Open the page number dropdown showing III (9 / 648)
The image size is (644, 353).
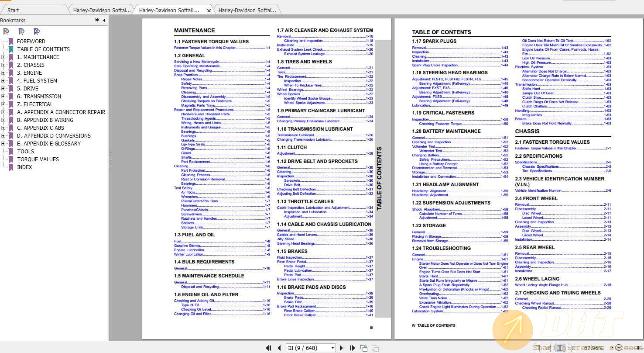[332, 348]
